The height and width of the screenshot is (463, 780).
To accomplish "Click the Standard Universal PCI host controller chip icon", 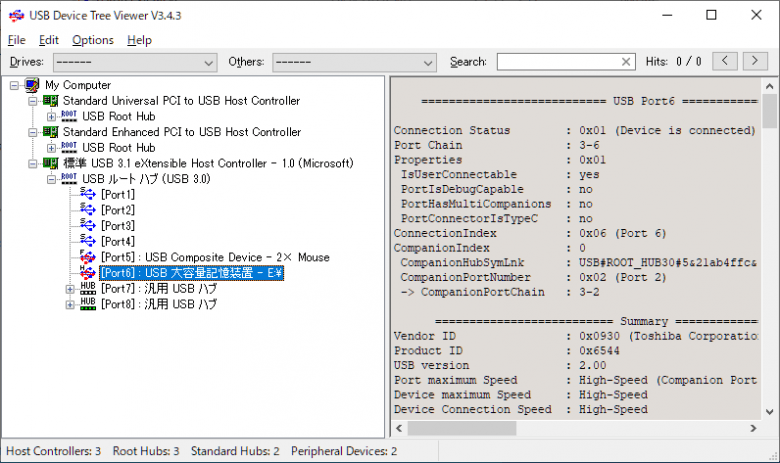I will tap(50, 101).
